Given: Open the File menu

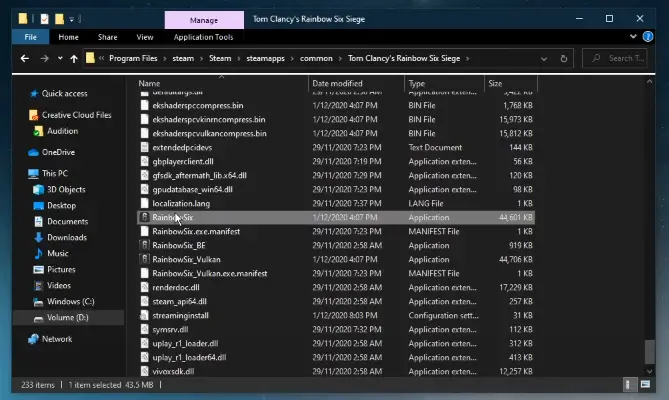Looking at the screenshot, I should tap(30, 37).
